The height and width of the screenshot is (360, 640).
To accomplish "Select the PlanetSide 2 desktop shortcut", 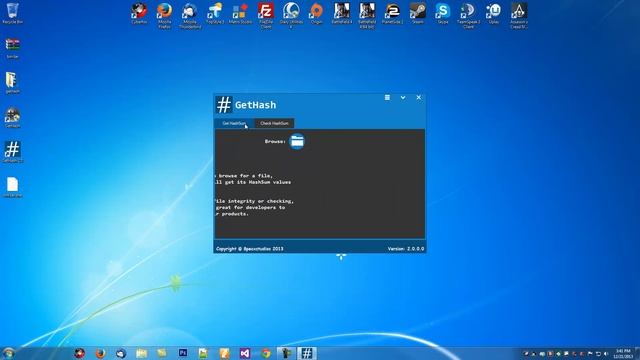I will click(x=392, y=13).
